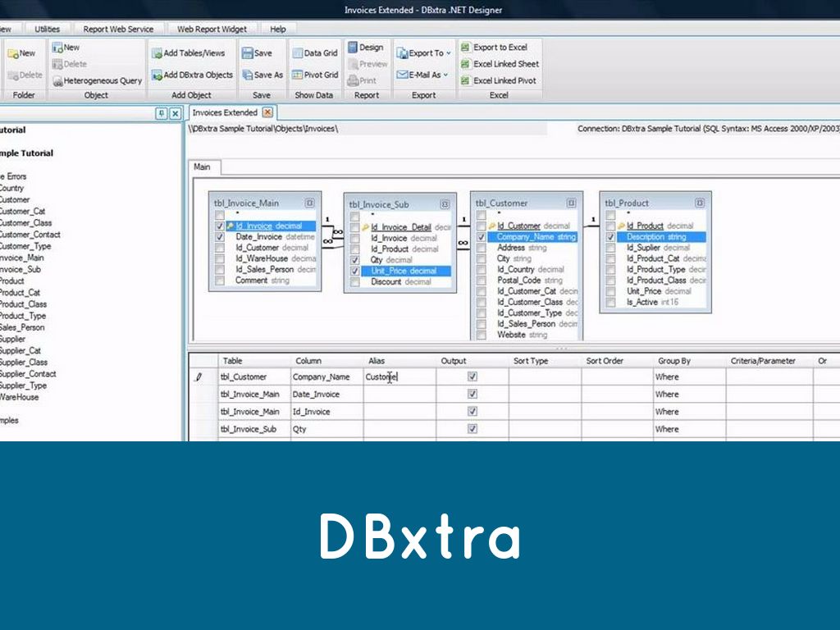Open the Pivot Grid view
The image size is (840, 630).
tap(298, 75)
